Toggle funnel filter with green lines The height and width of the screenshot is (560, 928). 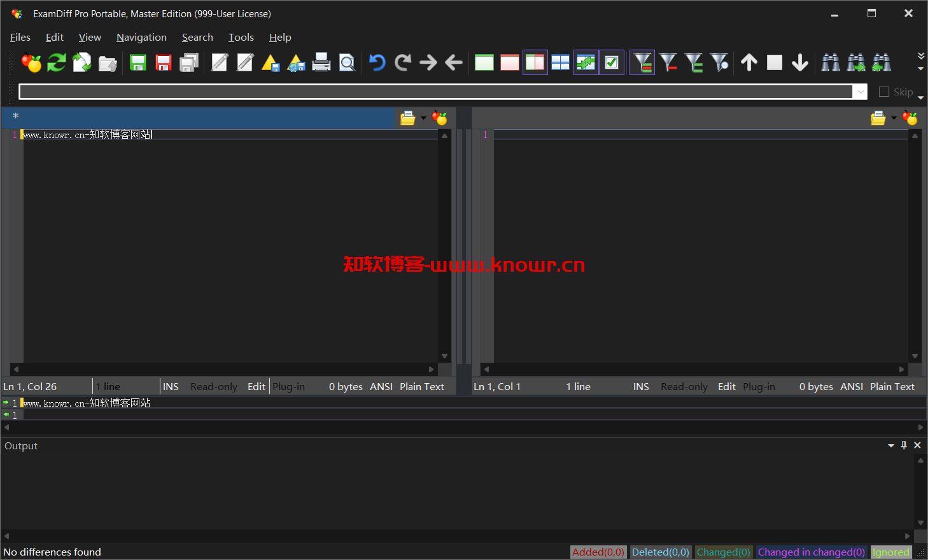click(x=693, y=62)
